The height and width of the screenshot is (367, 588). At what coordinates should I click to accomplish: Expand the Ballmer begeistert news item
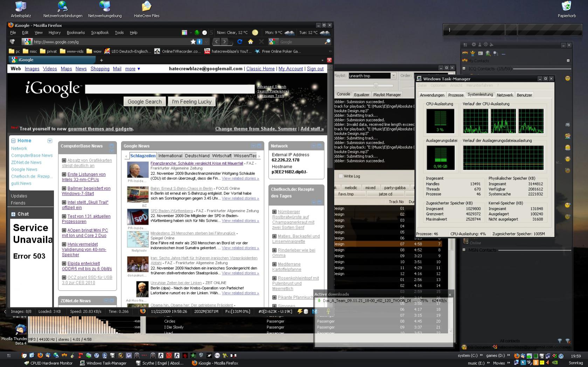point(64,189)
